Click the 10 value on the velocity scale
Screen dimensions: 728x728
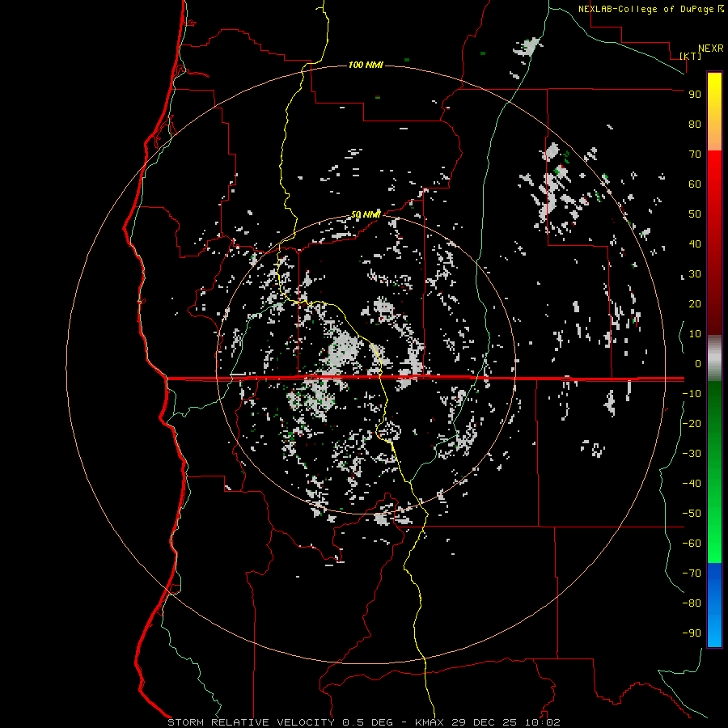click(x=695, y=334)
